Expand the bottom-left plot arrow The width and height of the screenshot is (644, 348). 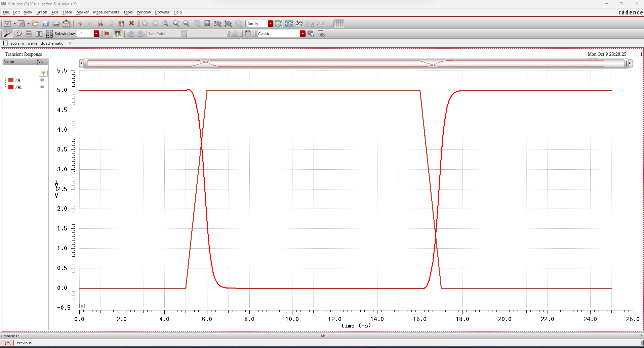(x=82, y=306)
